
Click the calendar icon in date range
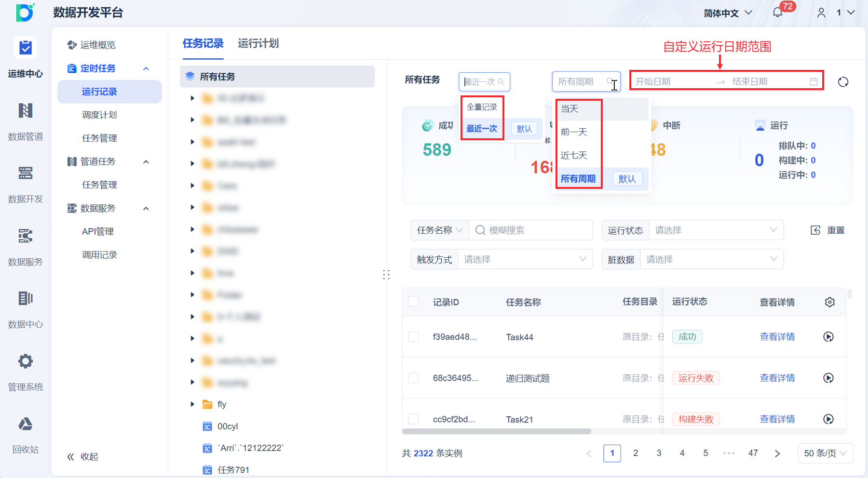814,81
